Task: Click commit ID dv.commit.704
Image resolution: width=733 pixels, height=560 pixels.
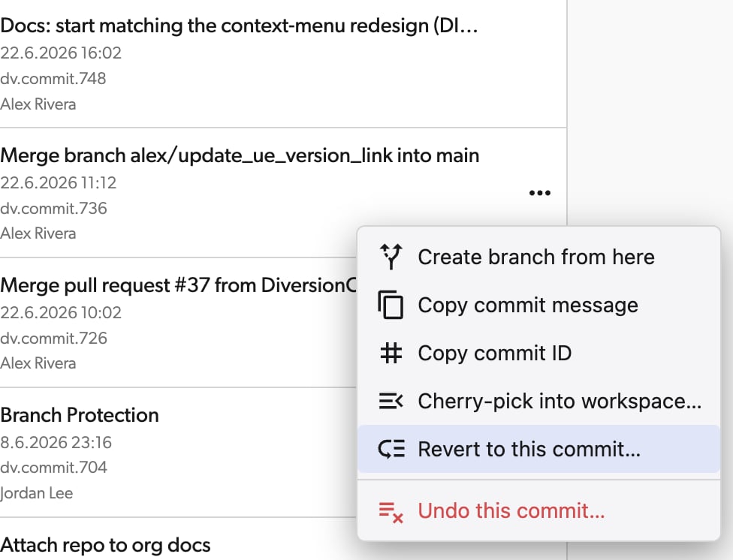Action: pos(54,468)
